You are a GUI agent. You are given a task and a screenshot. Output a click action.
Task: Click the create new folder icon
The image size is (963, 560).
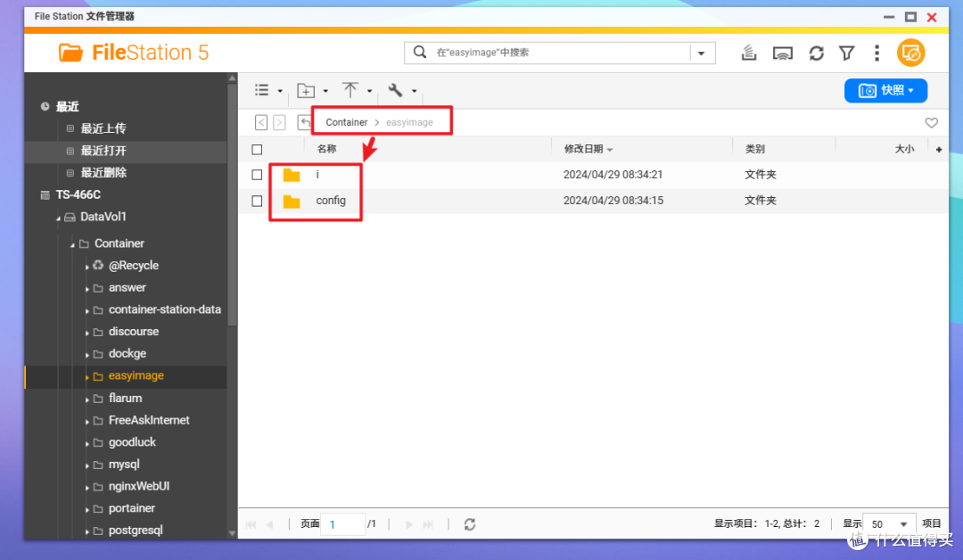click(x=304, y=90)
